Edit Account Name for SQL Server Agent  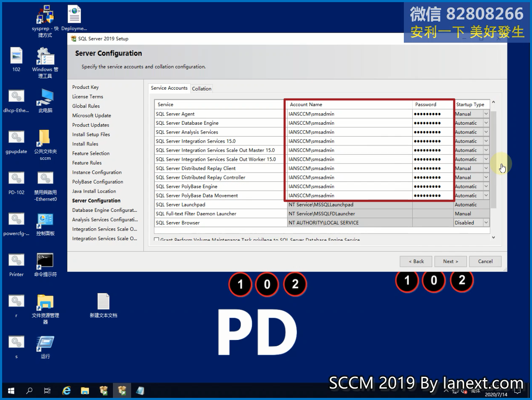pos(349,114)
